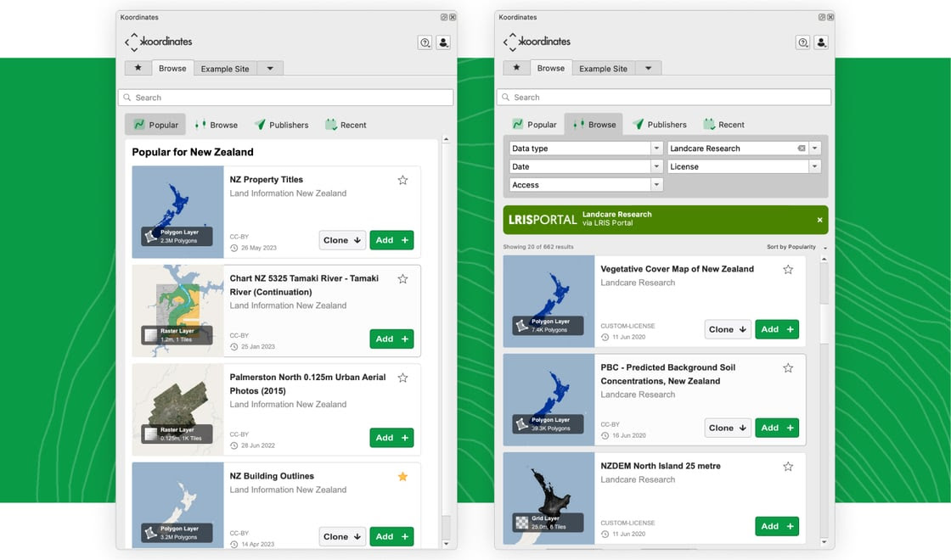Switch to Browse top tab in right panel
The image size is (951, 560).
(x=551, y=69)
